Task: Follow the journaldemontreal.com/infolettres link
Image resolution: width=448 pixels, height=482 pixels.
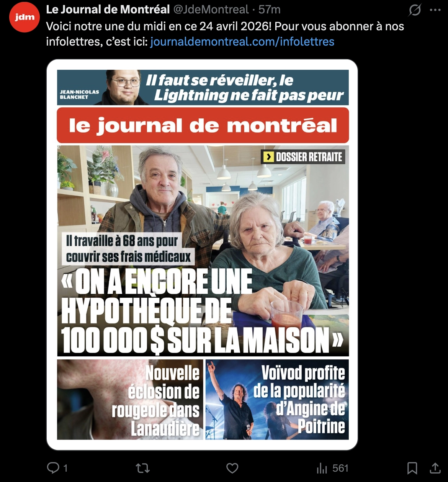Action: (x=242, y=41)
